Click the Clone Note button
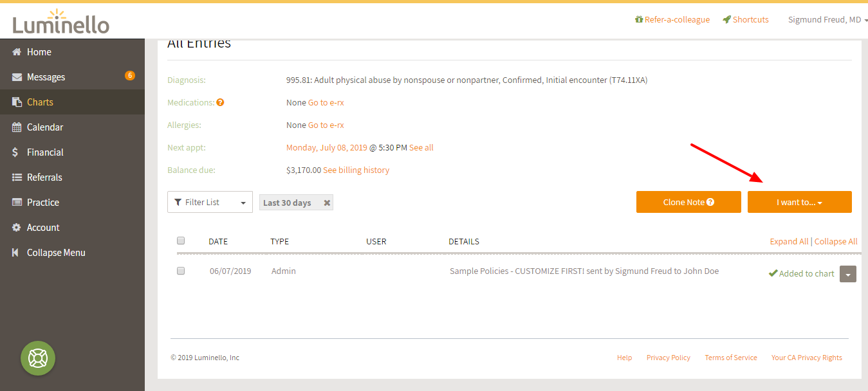The height and width of the screenshot is (391, 868). pyautogui.click(x=688, y=202)
